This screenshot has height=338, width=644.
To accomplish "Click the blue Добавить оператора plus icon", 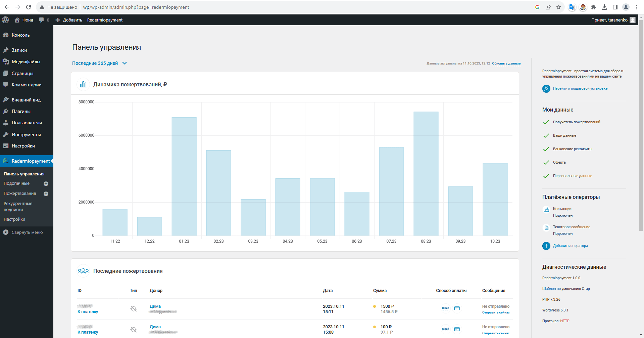I will pos(546,246).
